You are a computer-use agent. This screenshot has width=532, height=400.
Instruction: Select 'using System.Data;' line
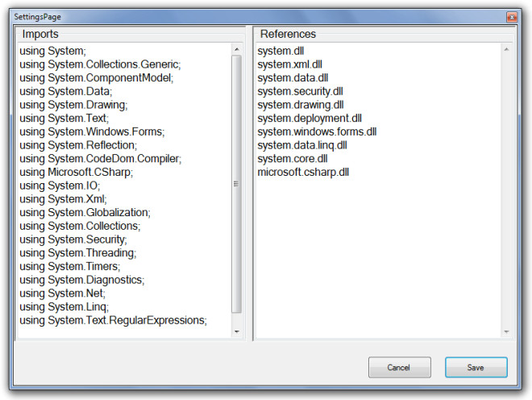pos(66,91)
